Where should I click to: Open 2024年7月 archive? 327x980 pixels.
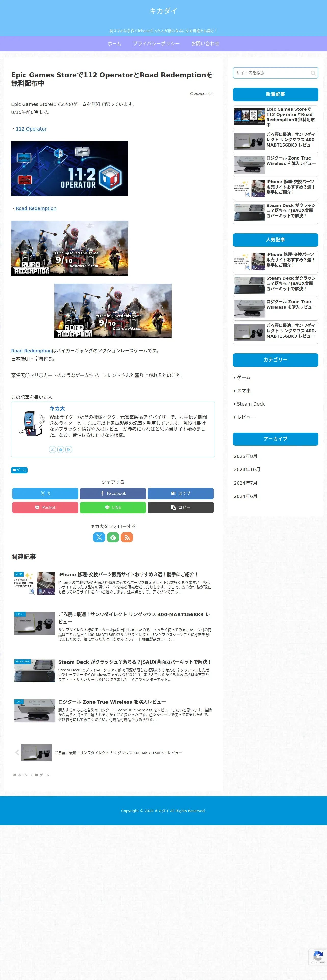[x=246, y=483]
